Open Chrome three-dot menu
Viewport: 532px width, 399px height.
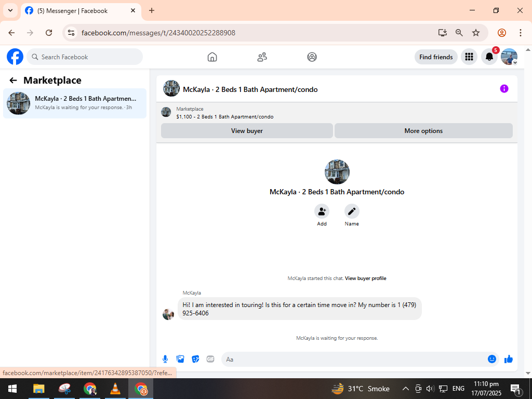(520, 33)
